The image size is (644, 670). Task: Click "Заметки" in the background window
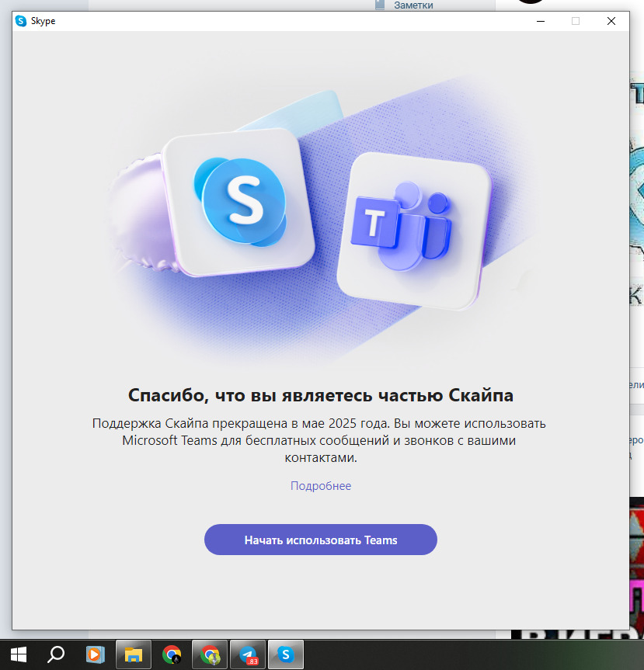[413, 5]
